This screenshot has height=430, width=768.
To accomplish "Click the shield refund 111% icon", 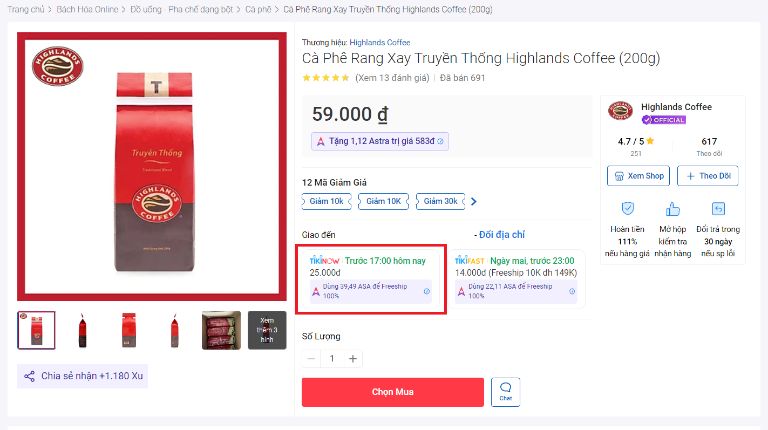I will tap(627, 209).
